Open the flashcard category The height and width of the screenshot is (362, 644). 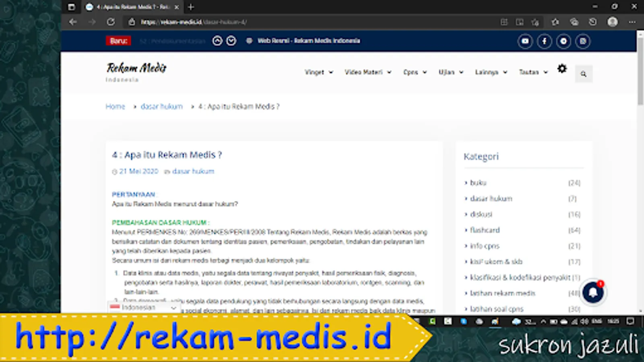[x=485, y=230]
